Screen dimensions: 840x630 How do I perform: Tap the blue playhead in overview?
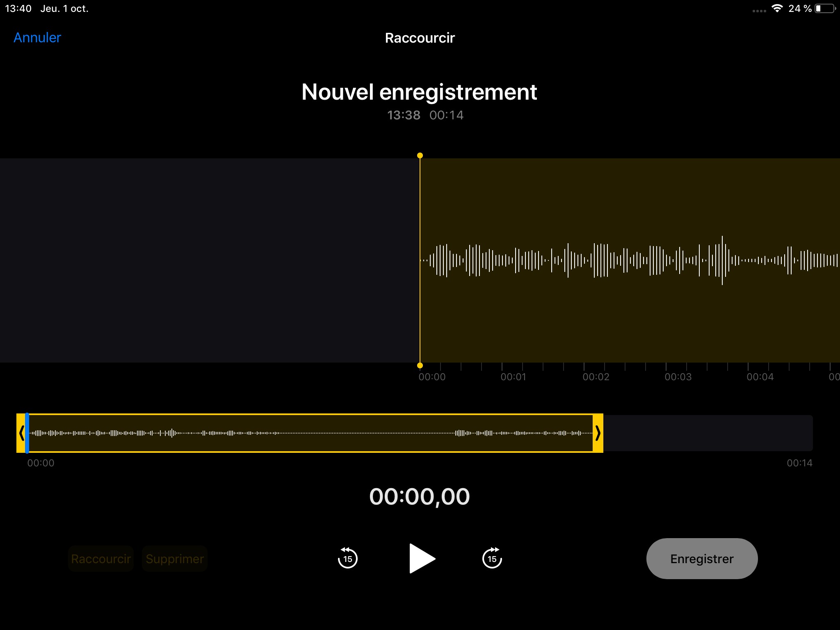(27, 433)
